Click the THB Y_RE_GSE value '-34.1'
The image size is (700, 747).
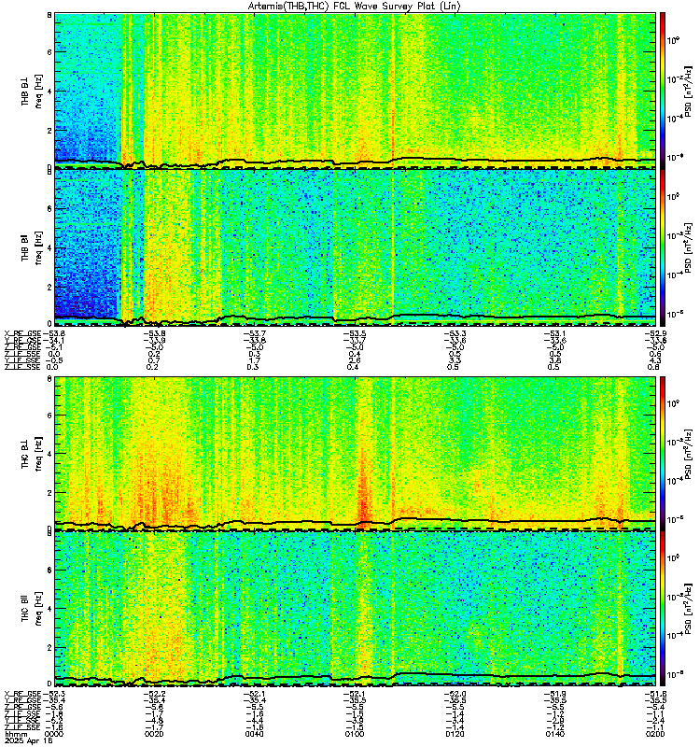coord(54,340)
